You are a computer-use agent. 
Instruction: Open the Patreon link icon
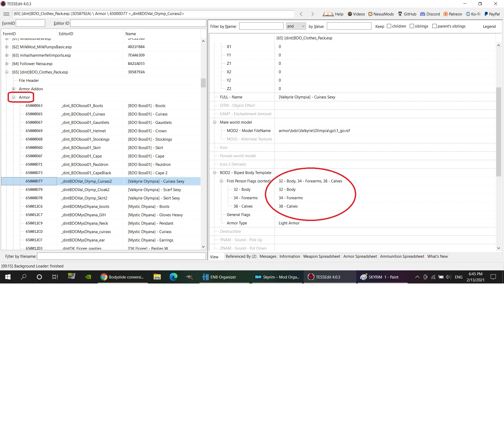pos(445,14)
